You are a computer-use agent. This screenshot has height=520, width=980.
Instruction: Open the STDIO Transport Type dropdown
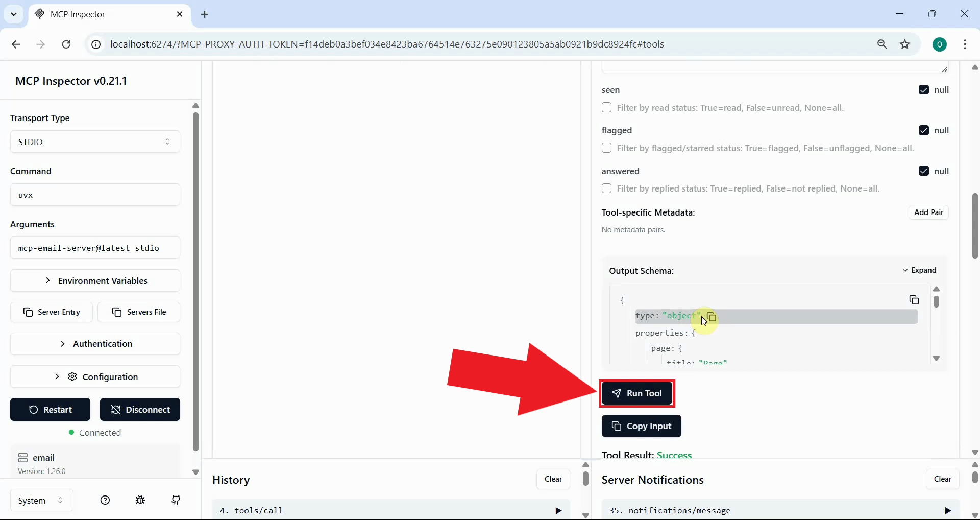point(94,141)
